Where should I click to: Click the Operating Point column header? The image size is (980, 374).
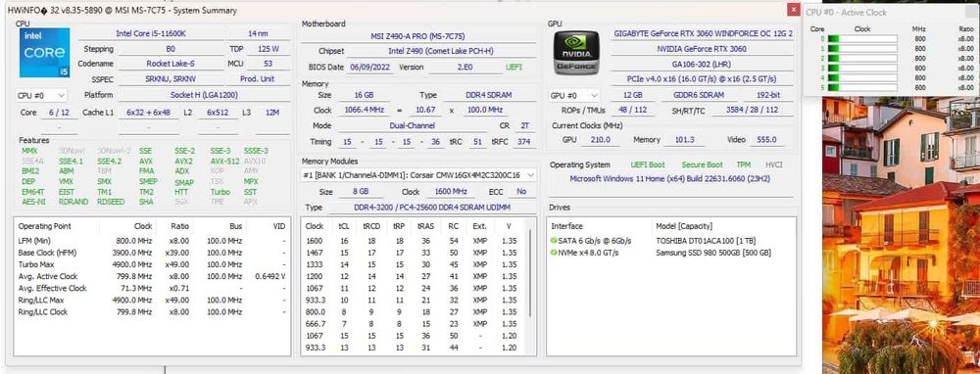pyautogui.click(x=44, y=226)
